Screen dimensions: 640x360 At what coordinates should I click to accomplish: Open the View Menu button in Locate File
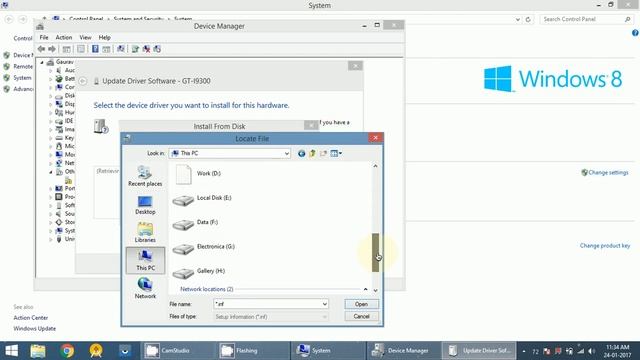click(336, 153)
